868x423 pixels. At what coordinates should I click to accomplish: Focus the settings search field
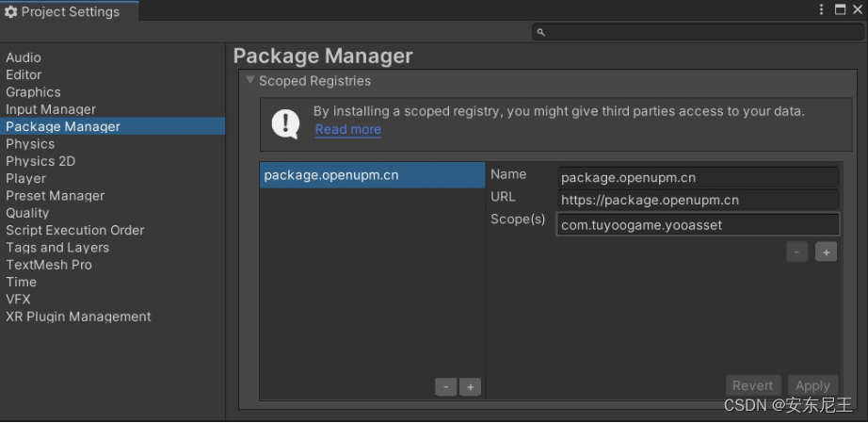coord(699,33)
